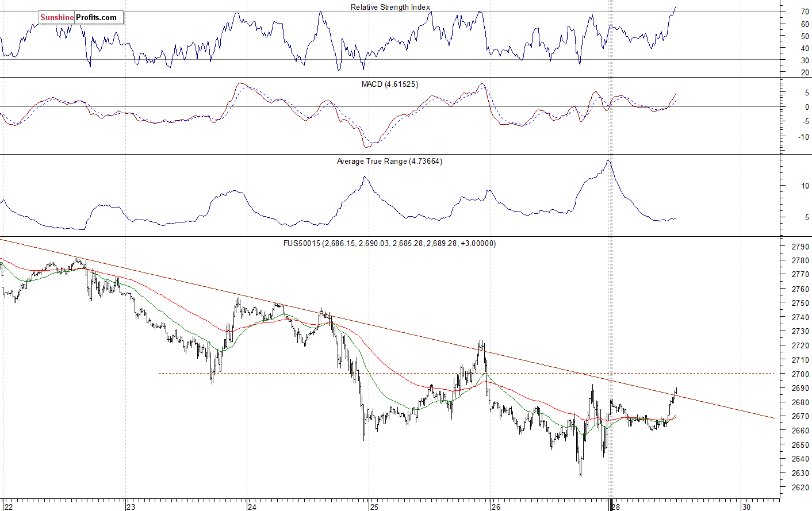The width and height of the screenshot is (812, 511).
Task: Click date label 30 on time axis
Action: [x=746, y=507]
